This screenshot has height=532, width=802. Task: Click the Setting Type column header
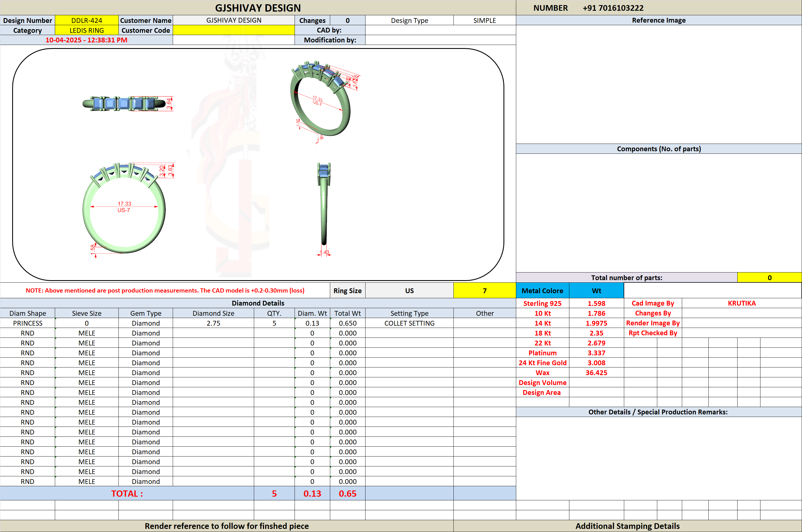[410, 313]
